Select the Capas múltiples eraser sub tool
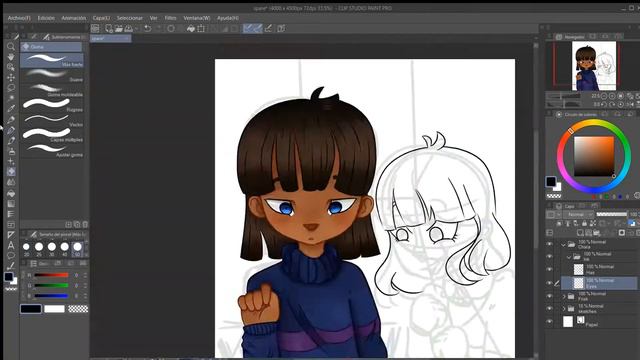 point(52,136)
